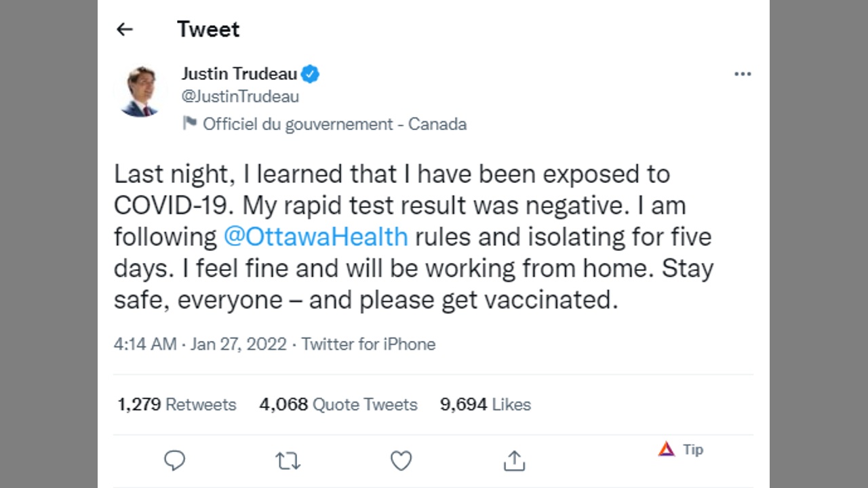The width and height of the screenshot is (868, 488).
Task: Open Justin Trudeau's profile picture
Action: (x=140, y=91)
